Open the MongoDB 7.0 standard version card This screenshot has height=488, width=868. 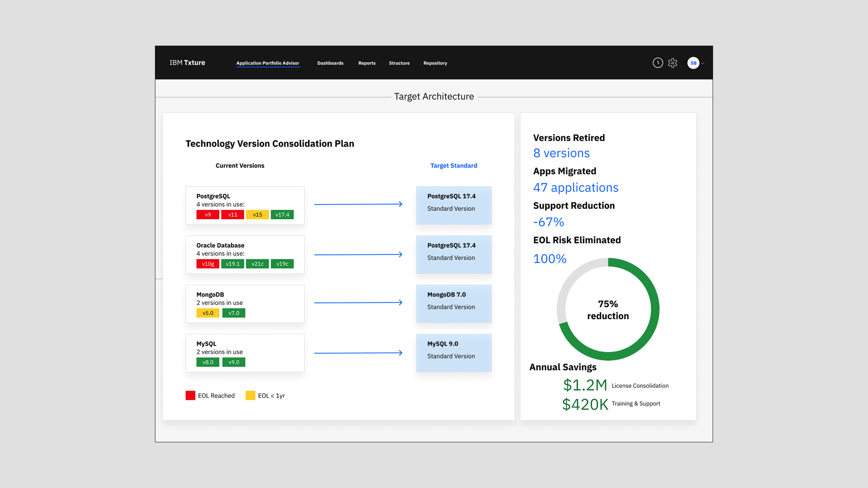coord(454,304)
